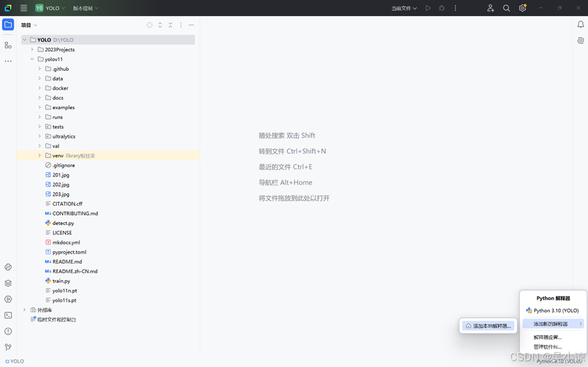588x367 pixels.
Task: Collapse the YOLO root folder
Action: [24, 40]
